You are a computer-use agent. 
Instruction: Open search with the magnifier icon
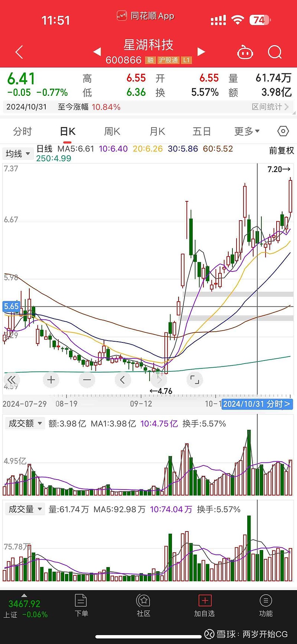[275, 52]
